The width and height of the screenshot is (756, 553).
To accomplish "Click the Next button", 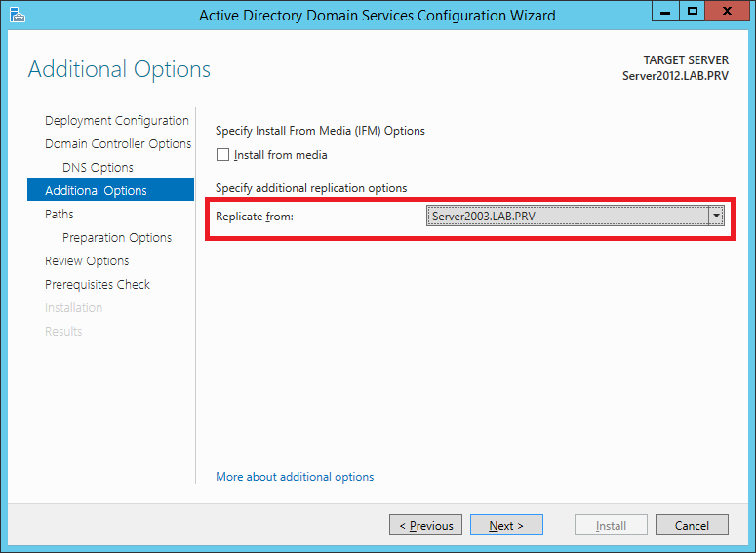I will (506, 525).
